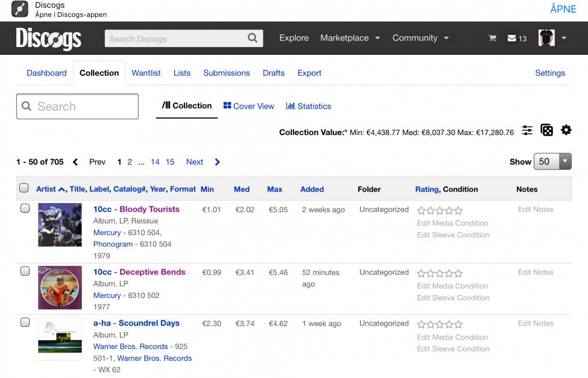The image size is (588, 378).
Task: Switch to the Wantlist tab
Action: click(146, 73)
